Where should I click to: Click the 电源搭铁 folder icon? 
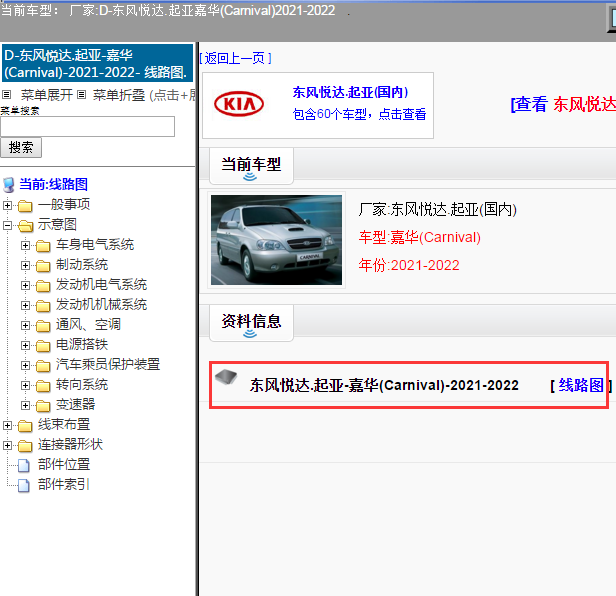43,346
